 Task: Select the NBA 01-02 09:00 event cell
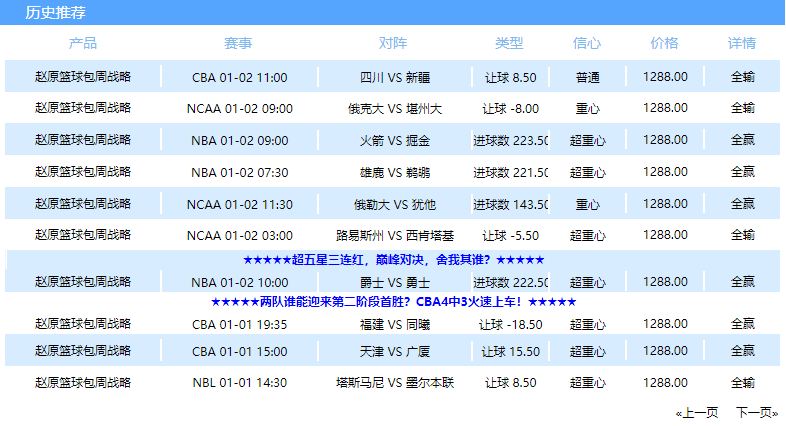pyautogui.click(x=240, y=140)
